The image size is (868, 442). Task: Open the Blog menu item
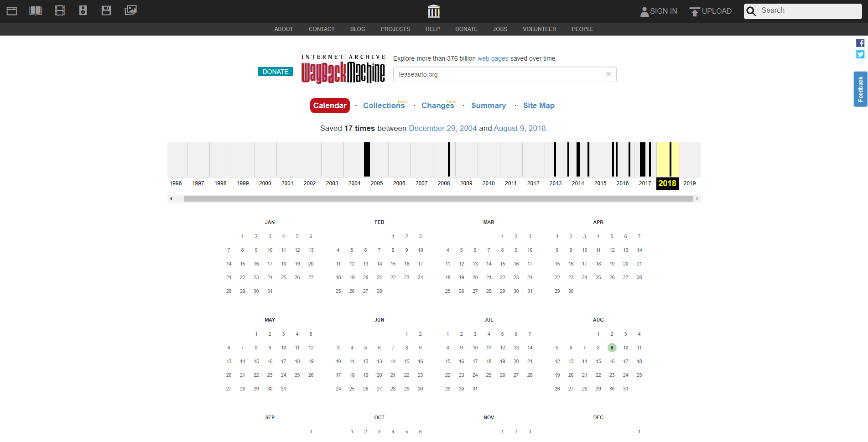click(x=358, y=29)
